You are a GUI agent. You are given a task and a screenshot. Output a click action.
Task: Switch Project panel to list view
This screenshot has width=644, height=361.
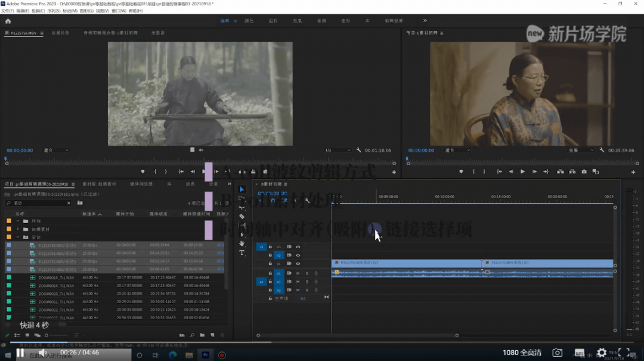[x=17, y=335]
